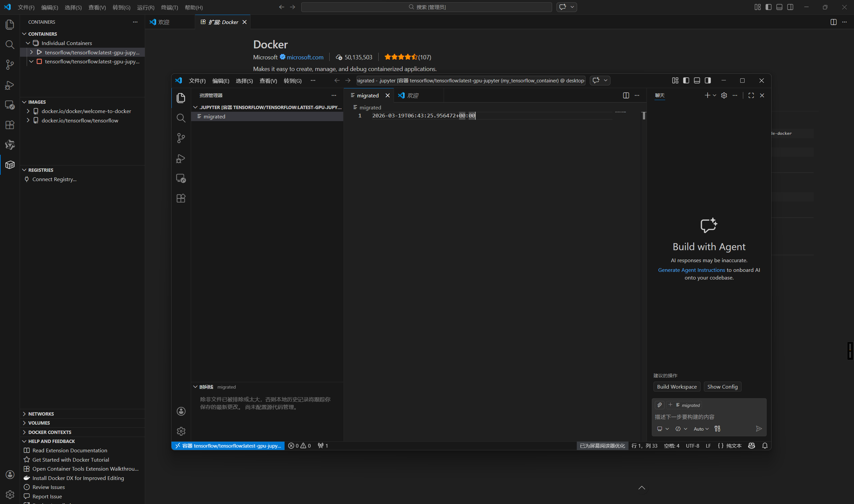Expand docker.io/tensorflow/tensorflow image node
854x504 pixels.
(28, 120)
